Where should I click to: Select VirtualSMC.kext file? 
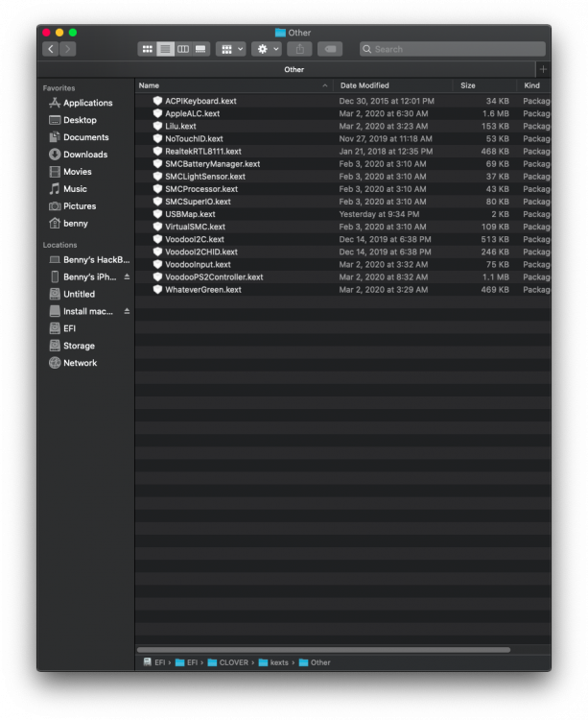pyautogui.click(x=342, y=227)
